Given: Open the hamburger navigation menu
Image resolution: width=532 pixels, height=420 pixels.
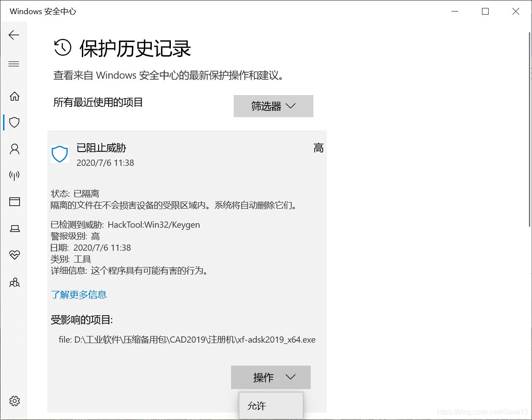Looking at the screenshot, I should (14, 64).
